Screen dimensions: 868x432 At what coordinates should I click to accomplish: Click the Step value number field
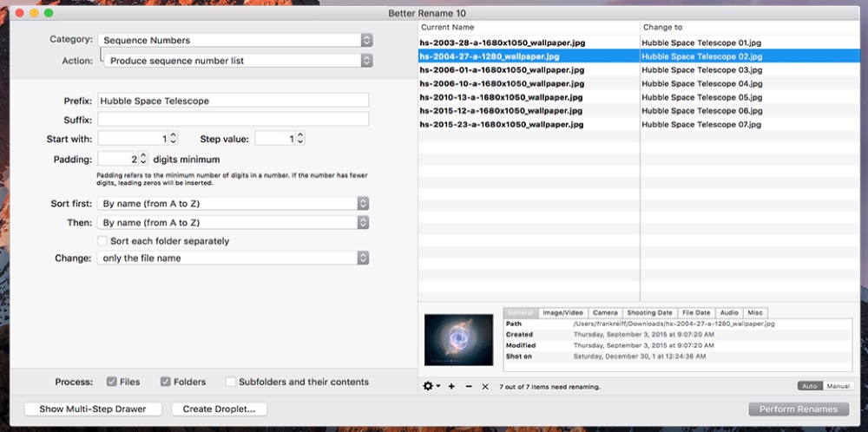pos(275,138)
